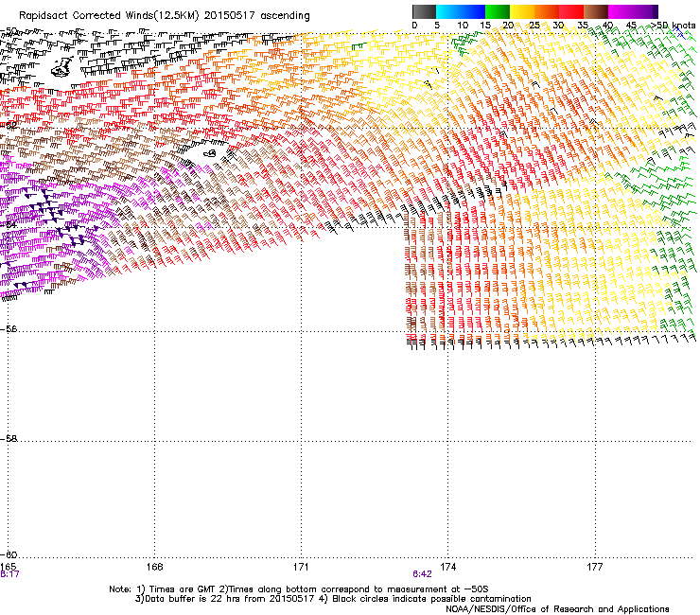
Task: Click the latitude label -54
Action: pyautogui.click(x=8, y=224)
